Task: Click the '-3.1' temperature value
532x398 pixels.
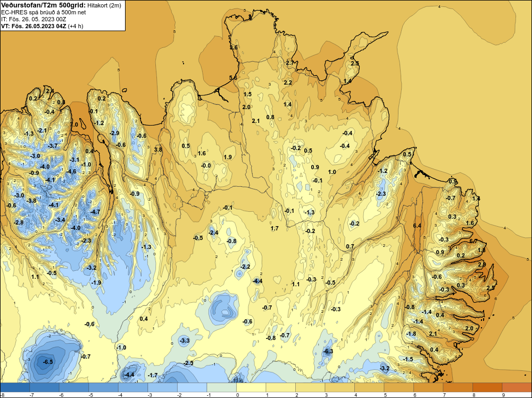Action: point(74,160)
